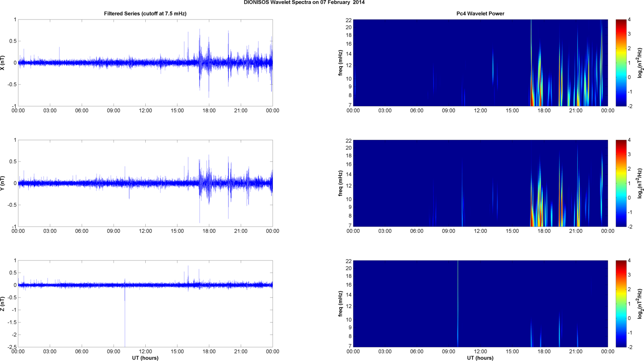The width and height of the screenshot is (644, 361).
Task: Click the Z component wavelet power spectrogram
Action: (x=480, y=304)
